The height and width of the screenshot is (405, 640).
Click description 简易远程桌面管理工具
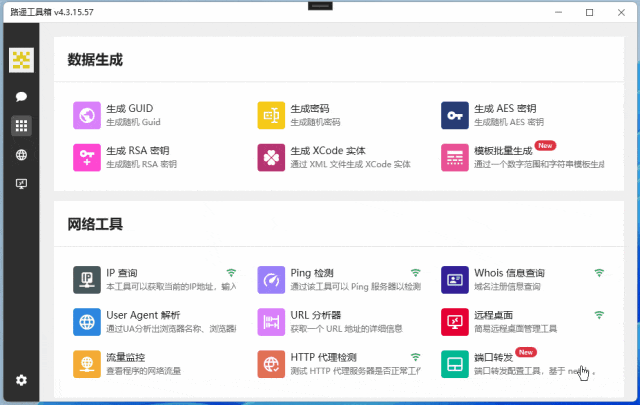click(x=516, y=329)
